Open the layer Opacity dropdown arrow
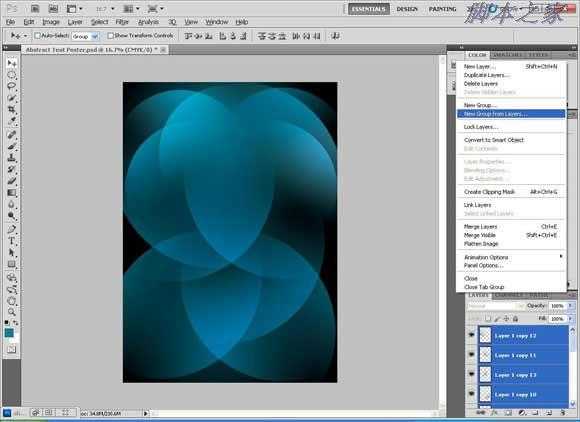Image resolution: width=580 pixels, height=422 pixels. pos(570,306)
